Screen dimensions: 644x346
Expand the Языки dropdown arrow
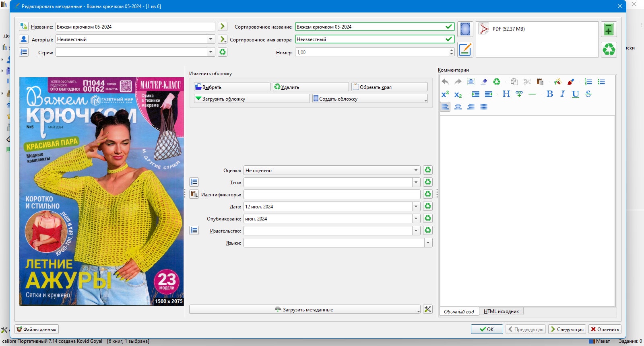(428, 243)
